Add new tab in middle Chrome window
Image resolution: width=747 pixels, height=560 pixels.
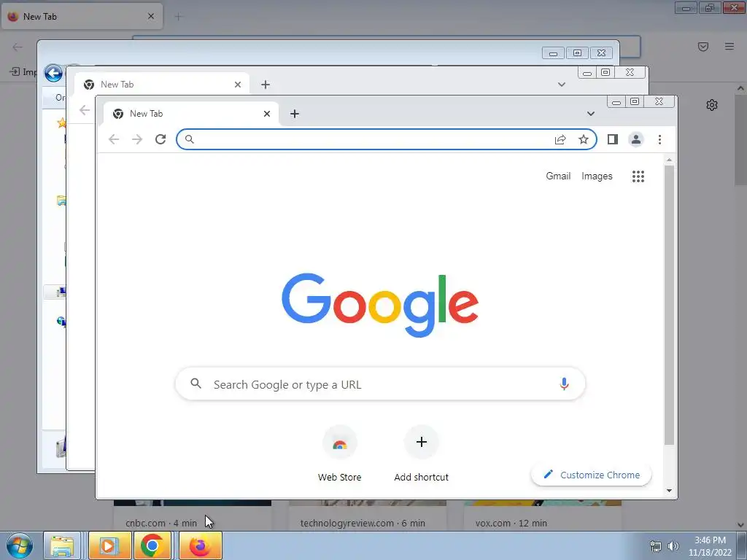click(266, 85)
